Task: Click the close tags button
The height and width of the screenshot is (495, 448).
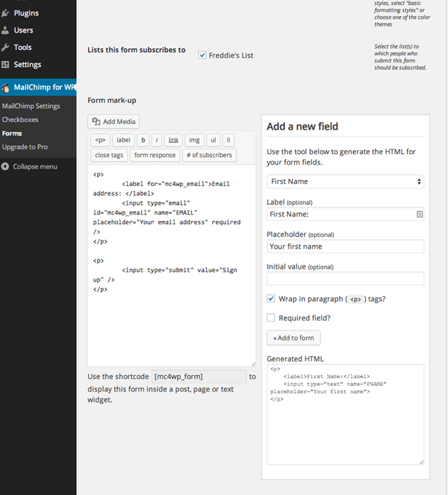Action: pyautogui.click(x=109, y=156)
